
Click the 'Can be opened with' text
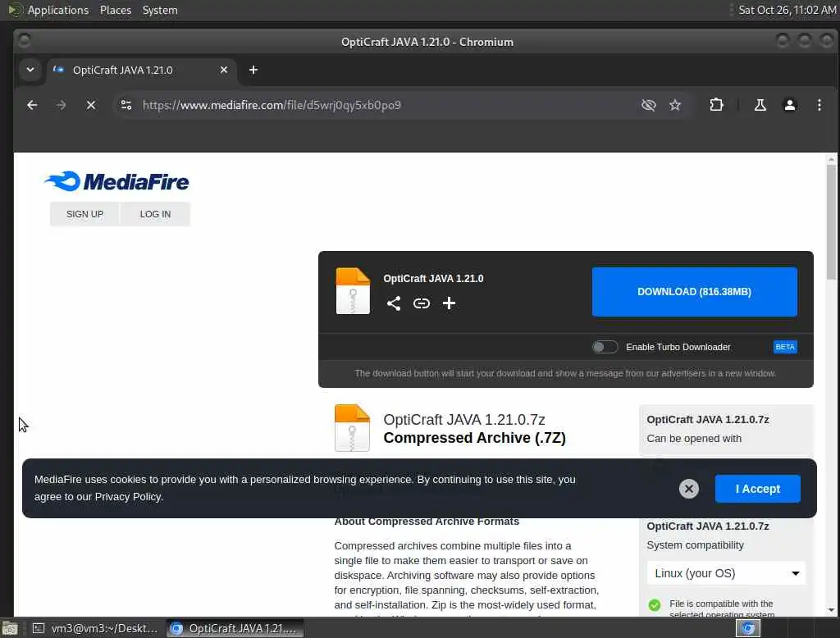click(x=694, y=438)
